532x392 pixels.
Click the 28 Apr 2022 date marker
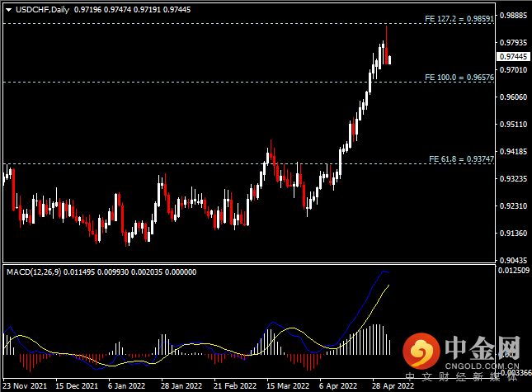point(393,386)
